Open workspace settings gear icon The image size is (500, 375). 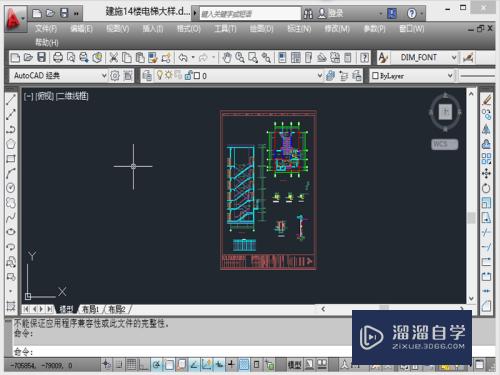[x=115, y=76]
